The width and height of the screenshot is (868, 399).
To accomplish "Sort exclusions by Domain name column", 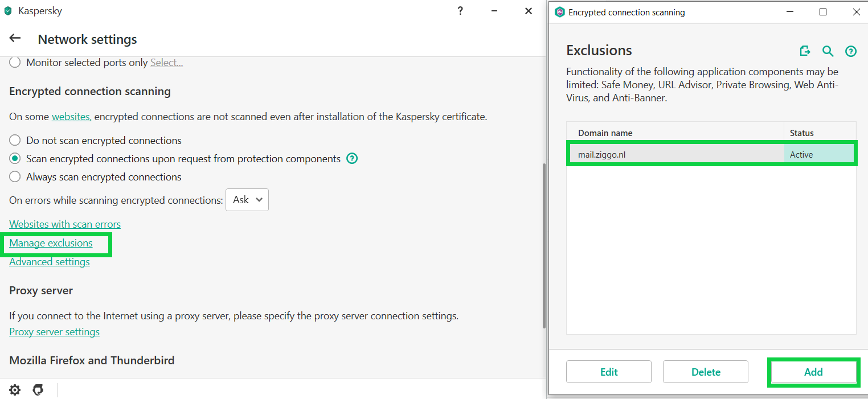I will pyautogui.click(x=675, y=133).
